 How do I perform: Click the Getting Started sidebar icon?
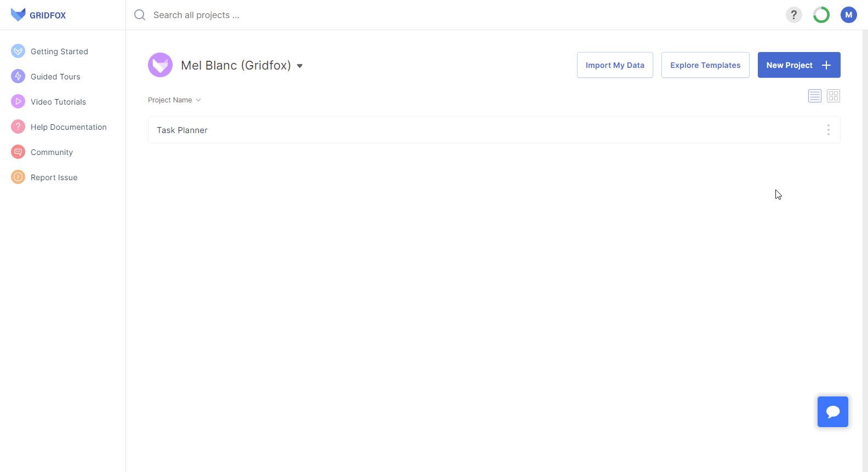pyautogui.click(x=18, y=51)
